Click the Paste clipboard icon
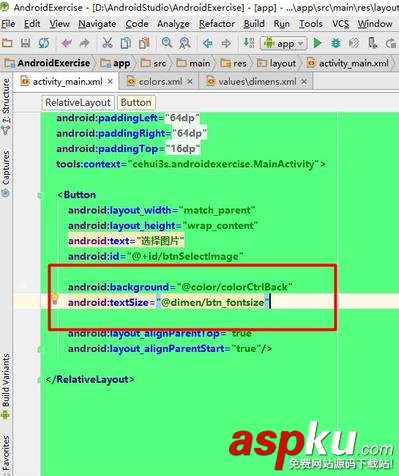 point(144,43)
